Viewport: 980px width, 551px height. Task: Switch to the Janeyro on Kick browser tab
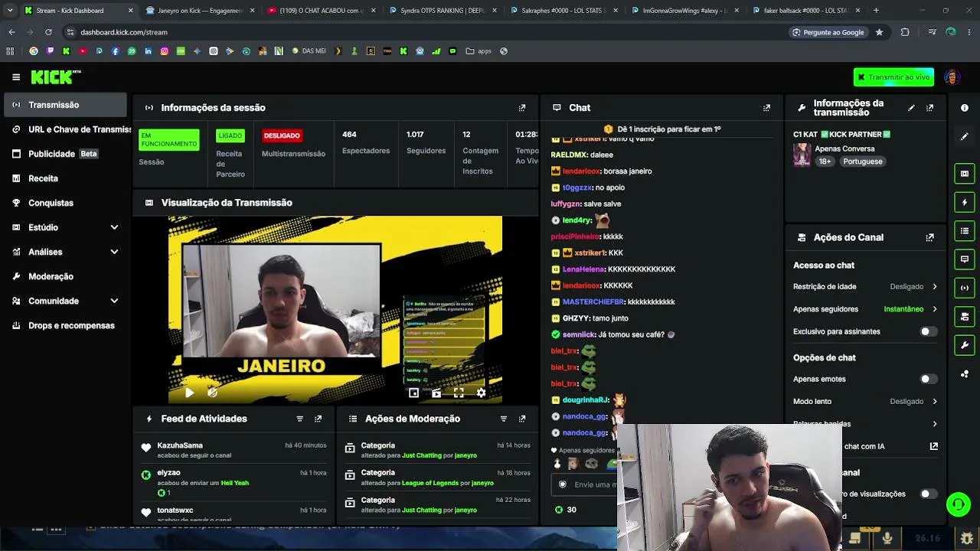pyautogui.click(x=199, y=11)
